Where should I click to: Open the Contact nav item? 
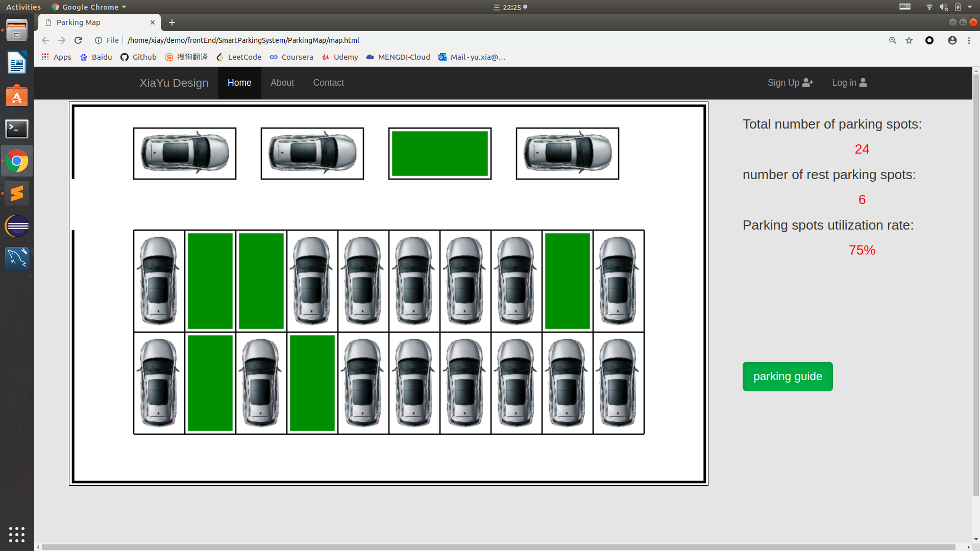point(328,83)
